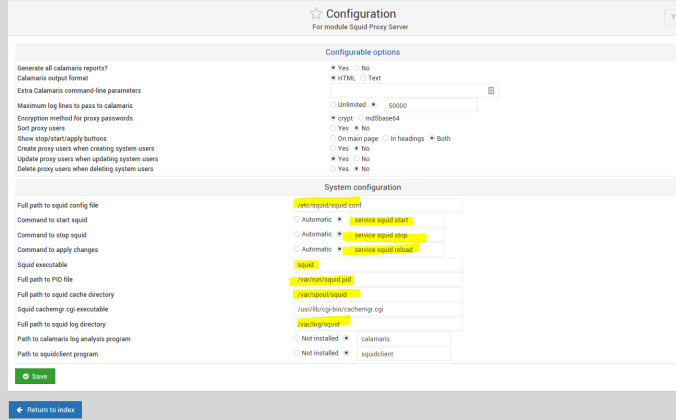The height and width of the screenshot is (420, 676).
Task: Show stop/start/apply buttons In headings
Action: [x=385, y=138]
